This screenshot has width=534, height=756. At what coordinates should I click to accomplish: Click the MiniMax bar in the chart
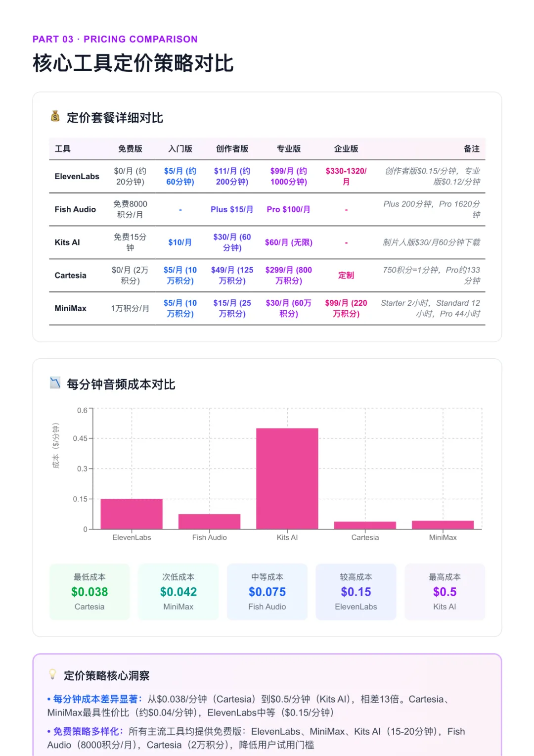[x=443, y=525]
